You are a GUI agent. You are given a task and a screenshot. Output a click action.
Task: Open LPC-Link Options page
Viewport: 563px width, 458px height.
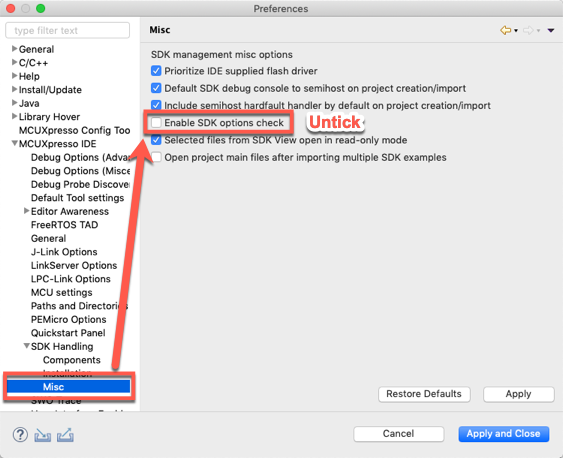click(x=71, y=279)
